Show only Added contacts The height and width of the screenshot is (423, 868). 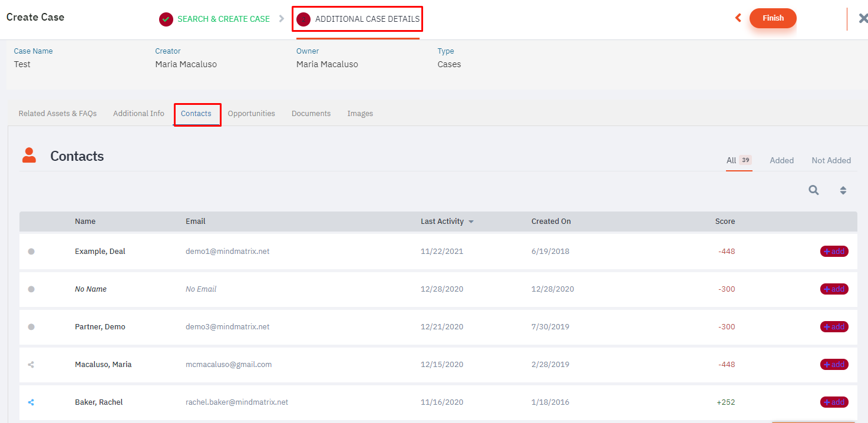(x=781, y=160)
